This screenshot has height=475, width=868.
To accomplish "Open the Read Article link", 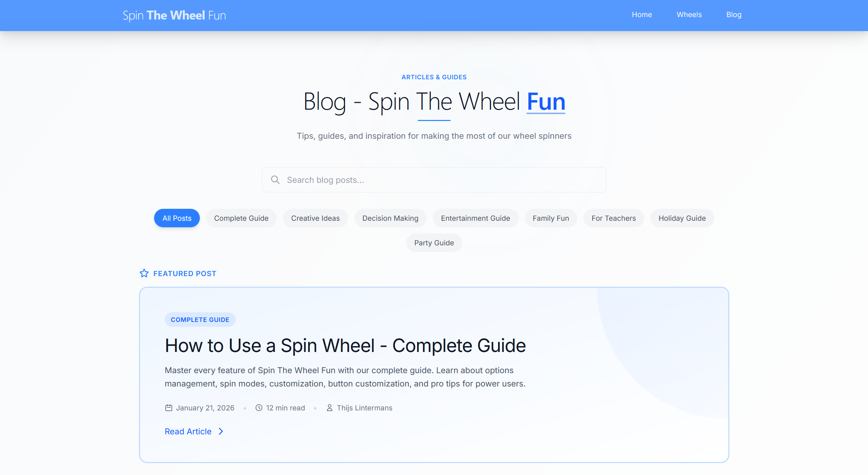I will coord(188,431).
